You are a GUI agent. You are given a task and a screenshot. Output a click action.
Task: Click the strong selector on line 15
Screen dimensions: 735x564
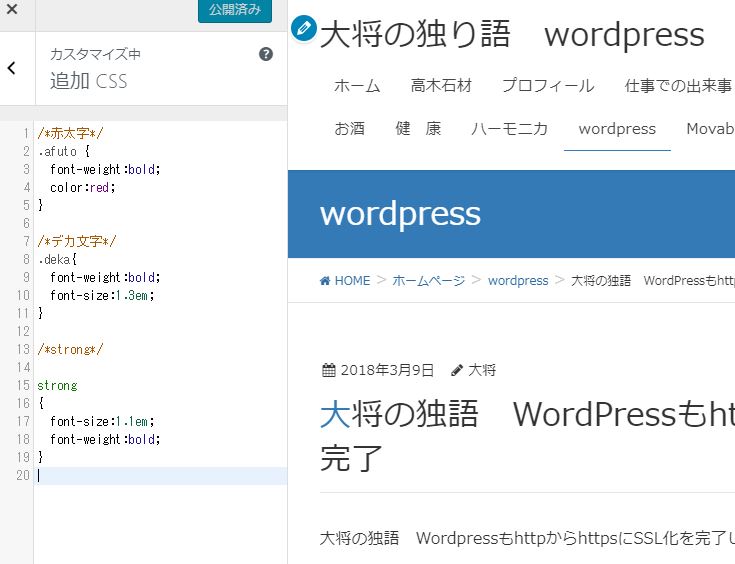click(x=57, y=385)
